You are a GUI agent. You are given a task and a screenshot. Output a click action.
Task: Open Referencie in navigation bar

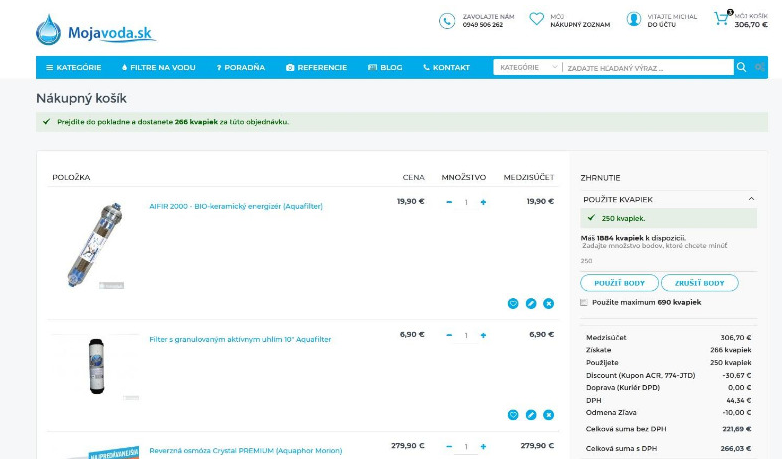316,67
